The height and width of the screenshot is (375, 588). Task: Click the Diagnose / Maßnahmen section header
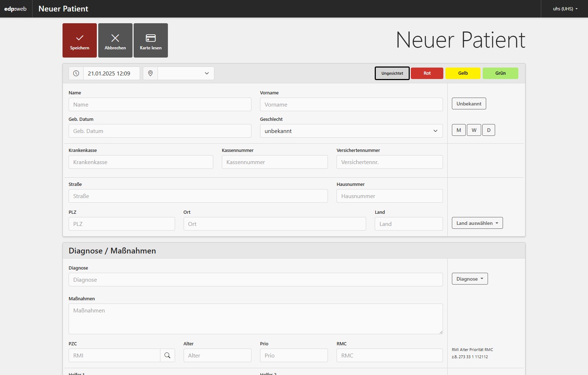point(294,251)
